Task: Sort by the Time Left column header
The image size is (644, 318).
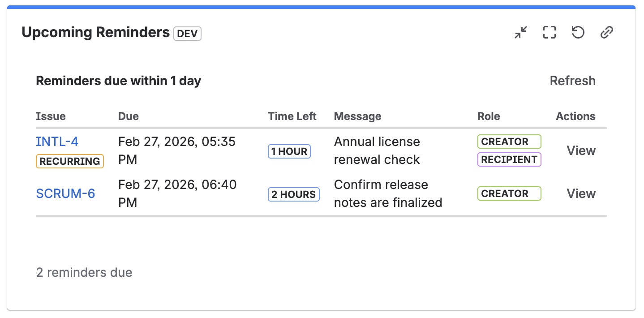Action: point(292,116)
